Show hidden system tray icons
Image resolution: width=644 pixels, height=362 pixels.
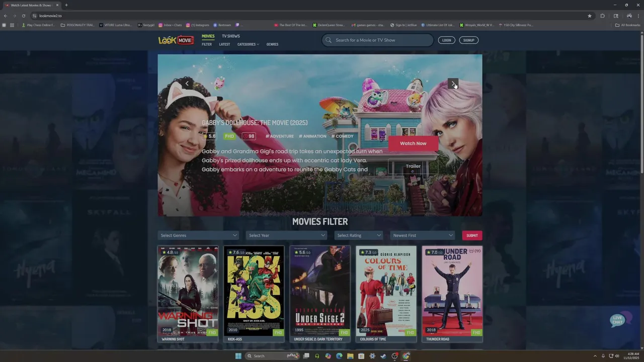pyautogui.click(x=595, y=356)
